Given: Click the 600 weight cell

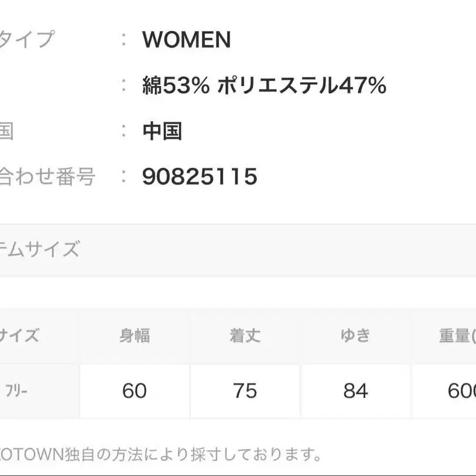Looking at the screenshot, I should 461,391.
